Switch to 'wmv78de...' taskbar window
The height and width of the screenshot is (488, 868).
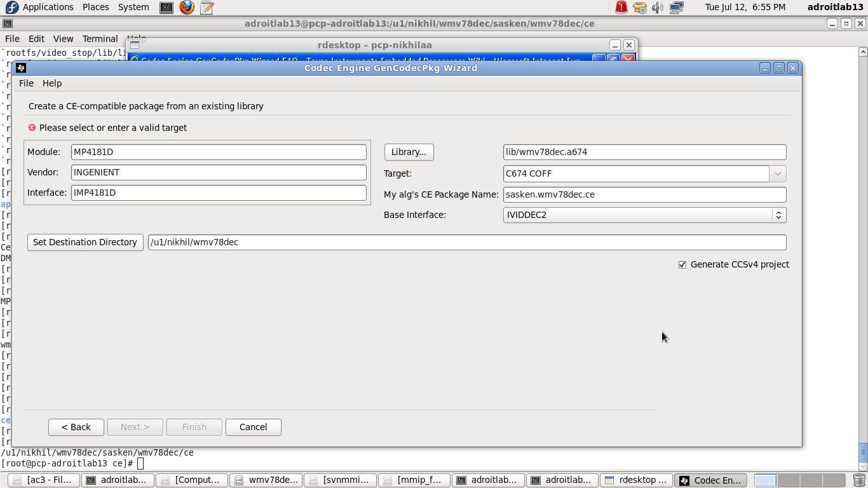tap(266, 480)
